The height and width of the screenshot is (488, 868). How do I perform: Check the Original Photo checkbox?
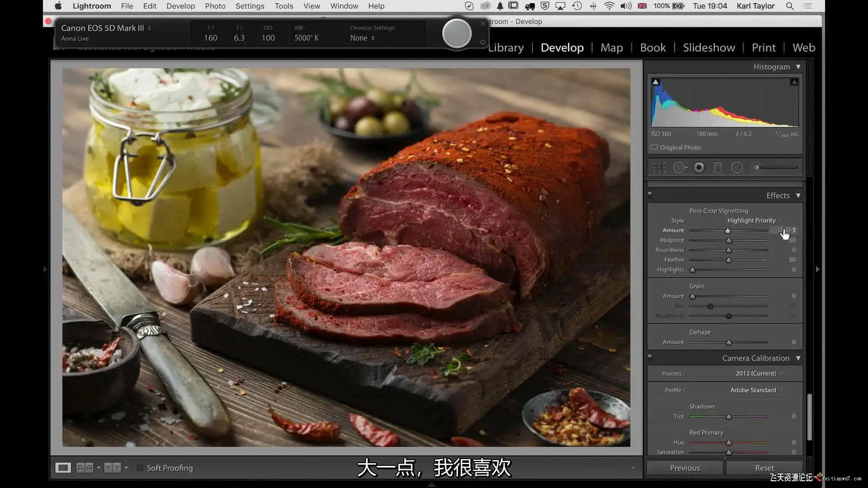pyautogui.click(x=654, y=147)
